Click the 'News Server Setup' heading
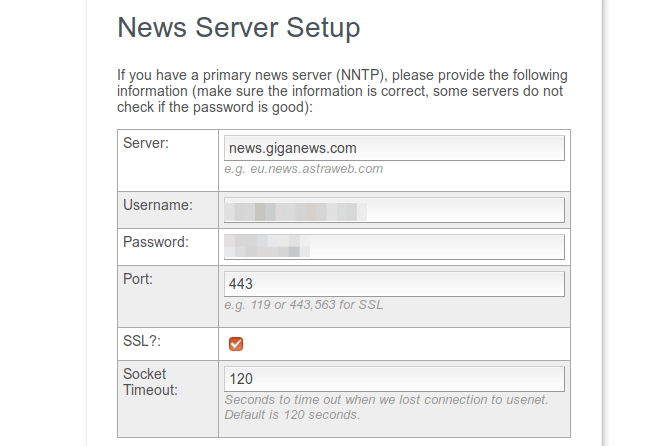 pos(238,27)
